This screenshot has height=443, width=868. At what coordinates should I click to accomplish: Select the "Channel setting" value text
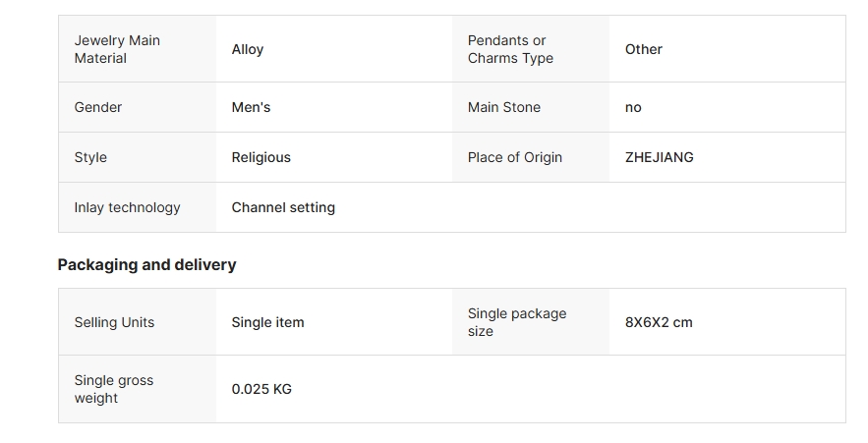[x=283, y=207]
